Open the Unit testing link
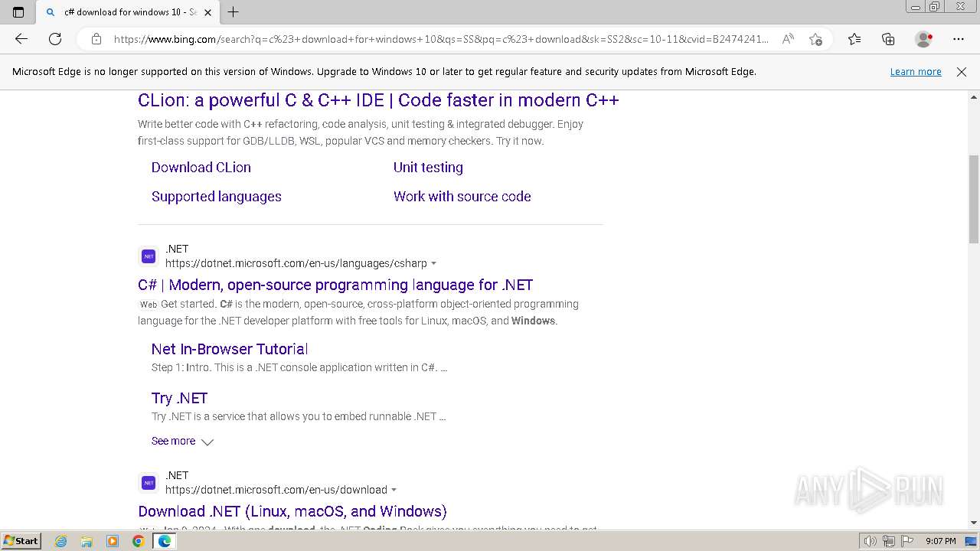 tap(428, 168)
